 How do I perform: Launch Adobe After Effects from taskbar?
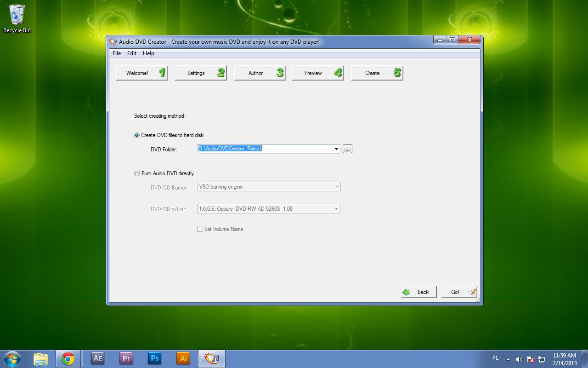[97, 358]
